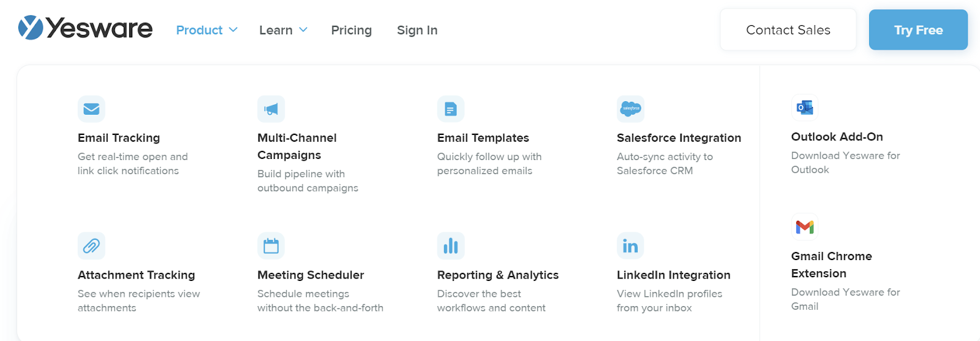This screenshot has width=980, height=341.
Task: Select the Meeting Scheduler description text
Action: pyautogui.click(x=320, y=301)
